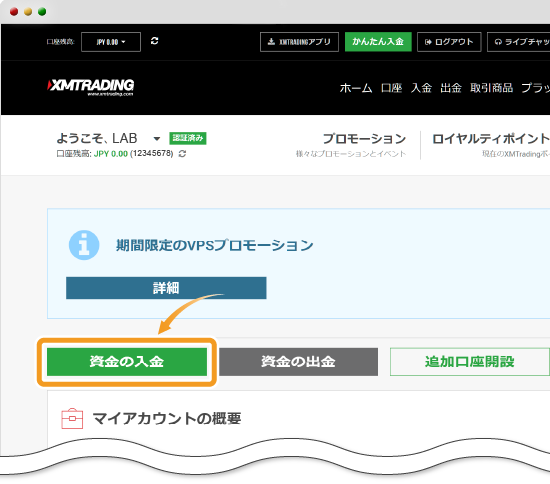The width and height of the screenshot is (550, 484).
Task: Click the ログアウト button
Action: tap(449, 42)
